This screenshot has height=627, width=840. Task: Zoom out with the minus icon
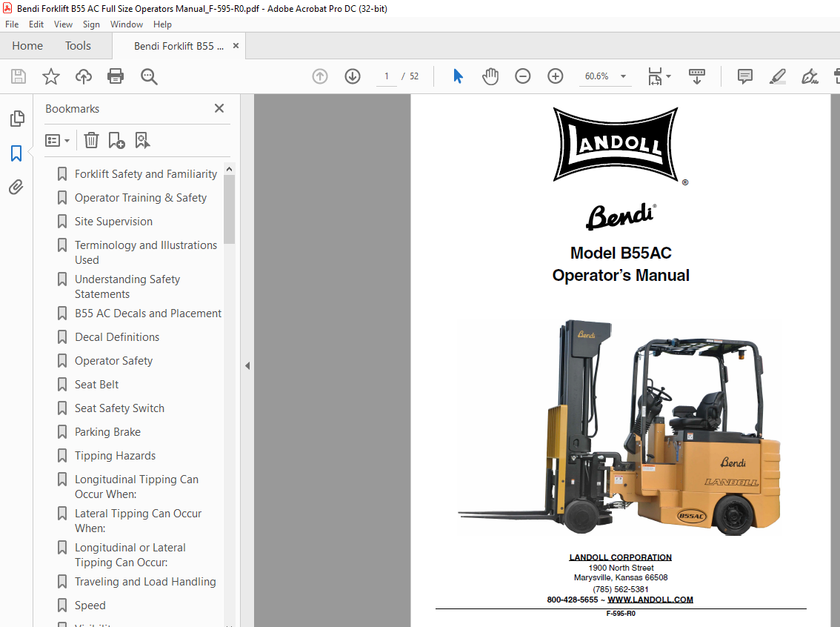click(x=523, y=76)
